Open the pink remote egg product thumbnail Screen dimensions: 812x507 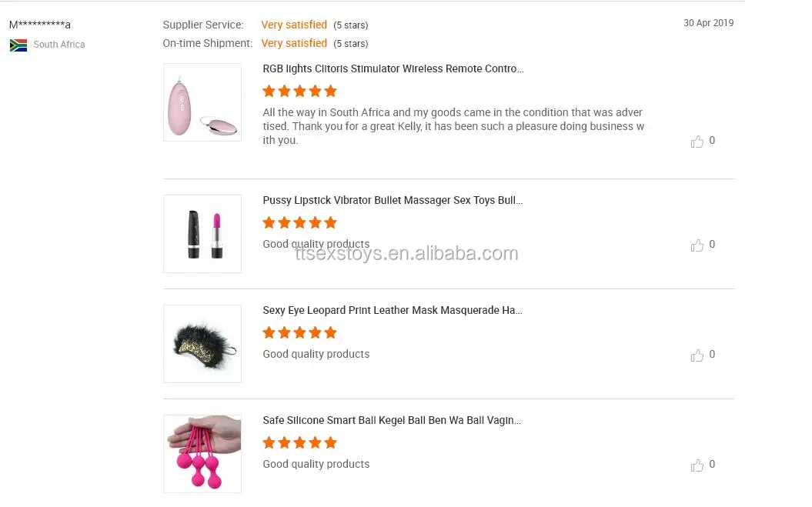pos(202,102)
